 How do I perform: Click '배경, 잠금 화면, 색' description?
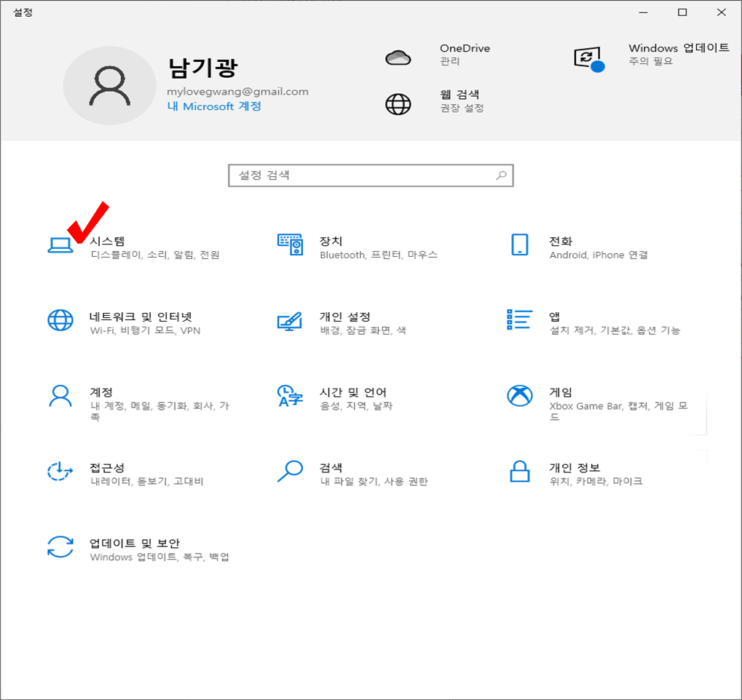point(363,330)
